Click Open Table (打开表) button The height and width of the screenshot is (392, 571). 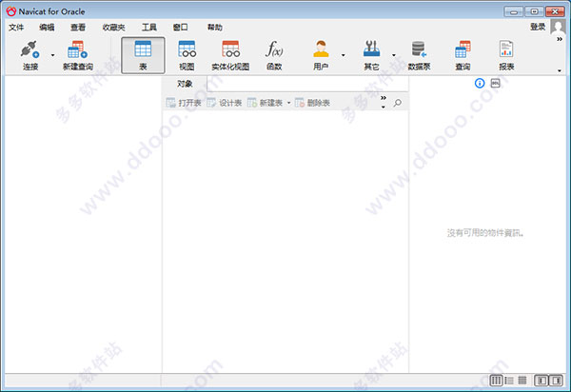pyautogui.click(x=184, y=103)
